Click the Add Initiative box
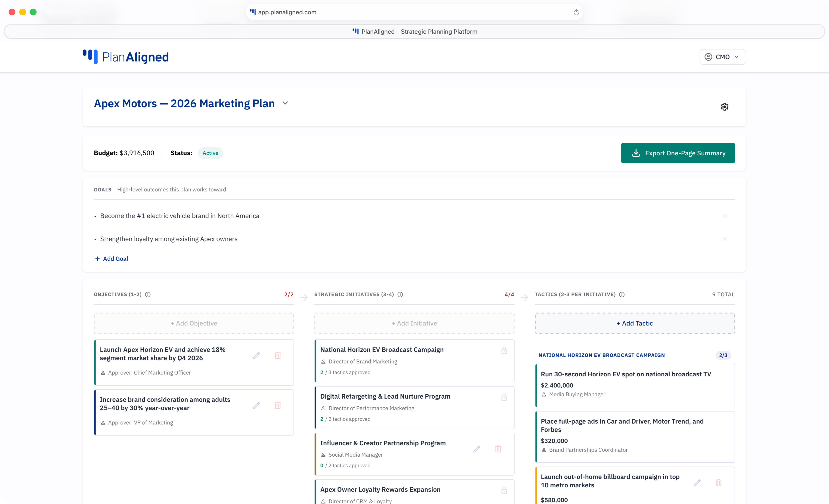This screenshot has width=829, height=504. [x=414, y=323]
